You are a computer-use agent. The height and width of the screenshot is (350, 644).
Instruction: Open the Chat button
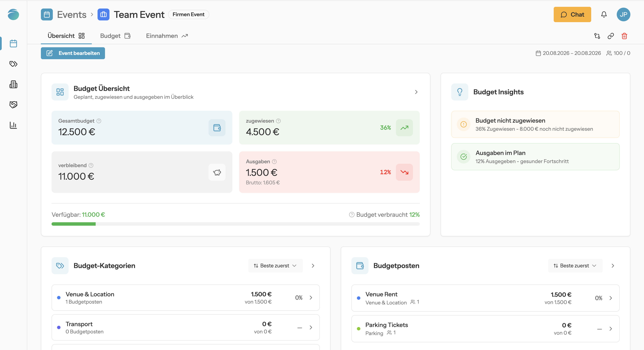pos(572,14)
